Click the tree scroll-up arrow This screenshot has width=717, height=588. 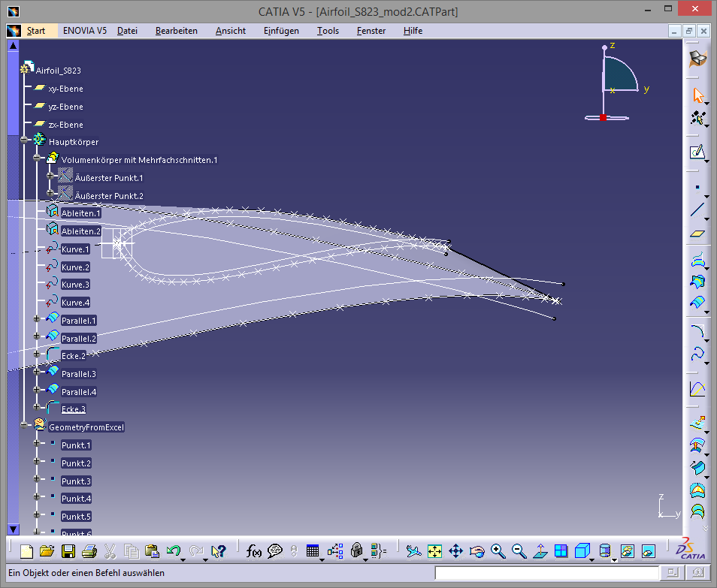[14, 45]
